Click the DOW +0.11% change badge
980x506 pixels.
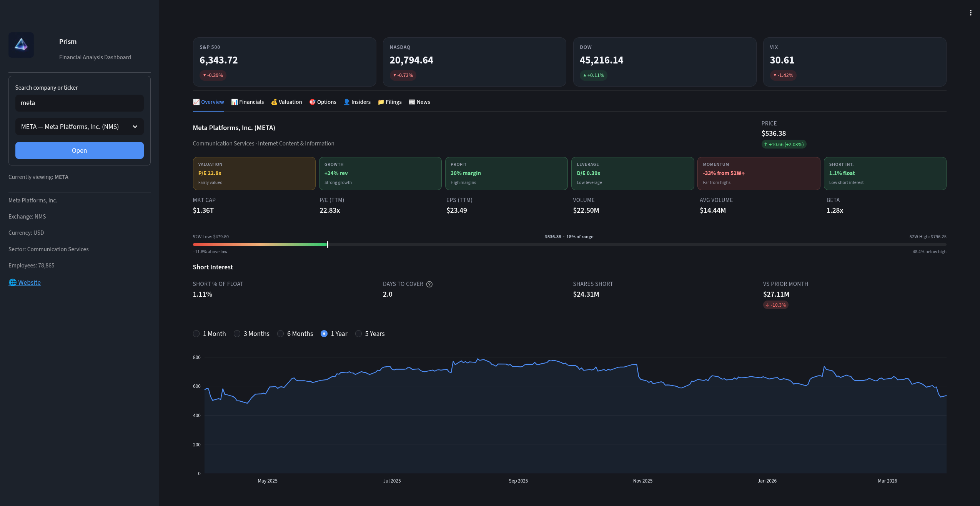point(594,75)
